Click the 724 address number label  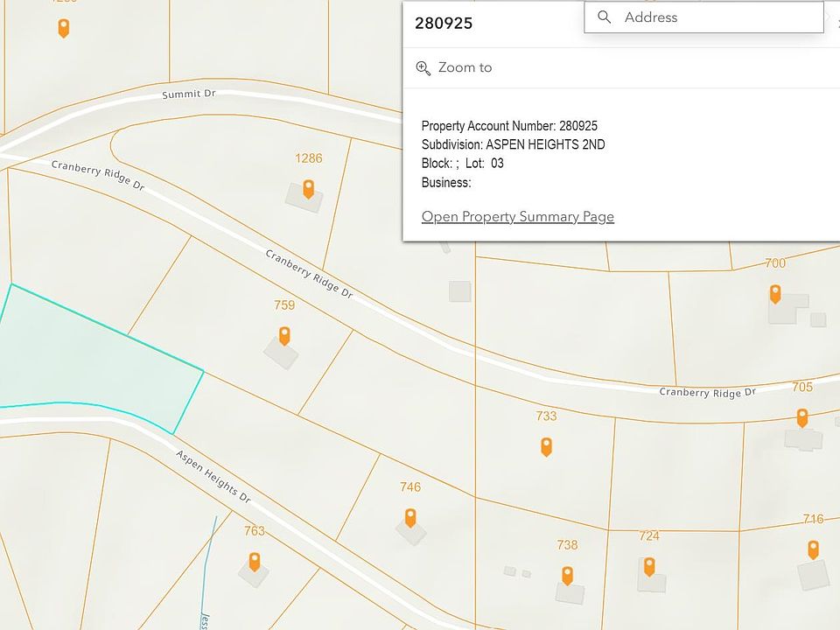(x=649, y=535)
